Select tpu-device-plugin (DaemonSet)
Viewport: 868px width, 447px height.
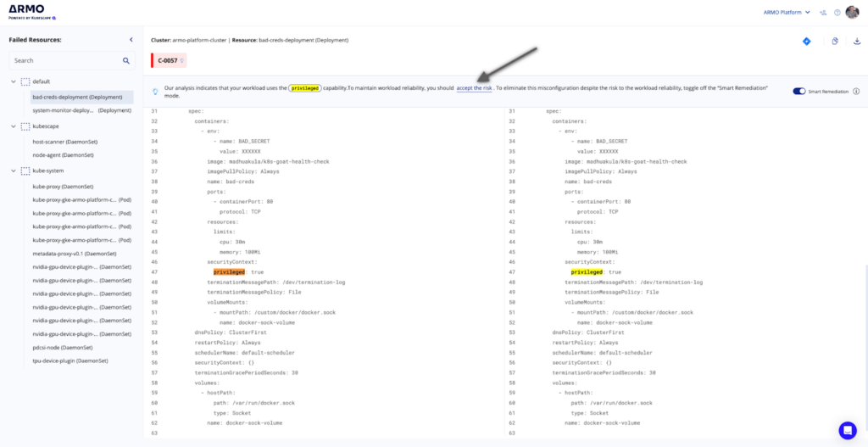[70, 360]
